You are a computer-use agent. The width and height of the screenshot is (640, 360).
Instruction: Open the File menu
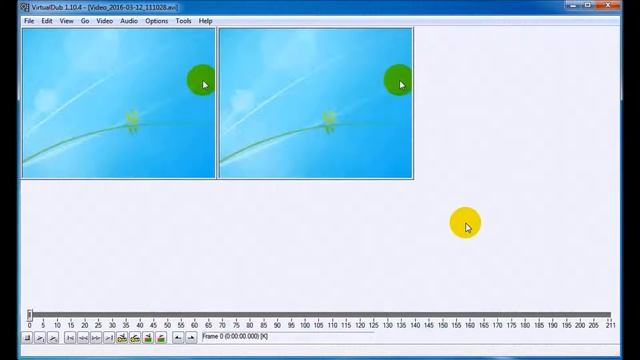[29, 21]
